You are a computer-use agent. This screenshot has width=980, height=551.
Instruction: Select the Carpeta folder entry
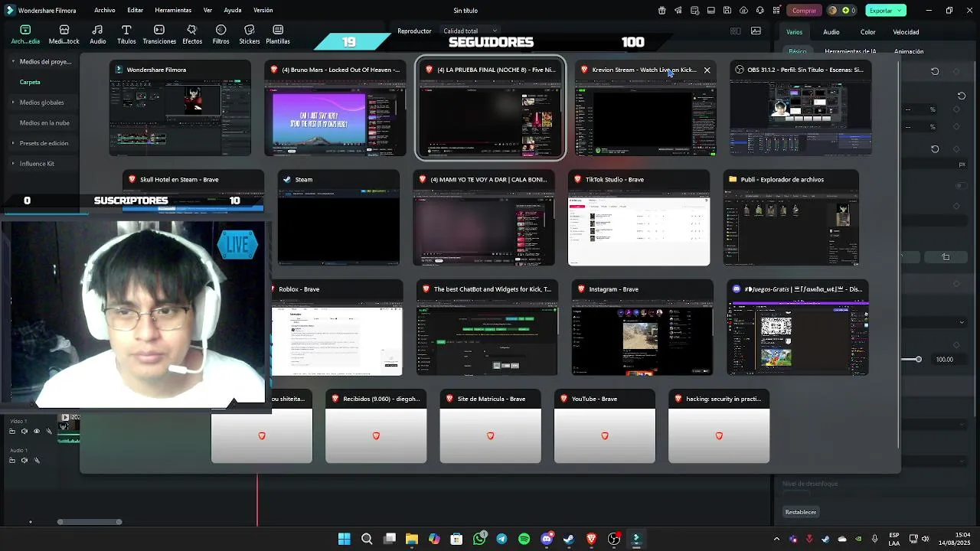30,82
